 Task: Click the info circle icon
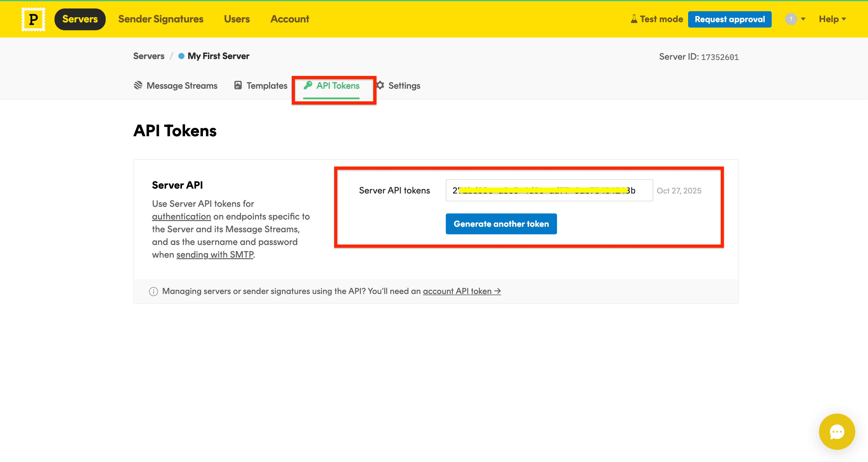153,291
